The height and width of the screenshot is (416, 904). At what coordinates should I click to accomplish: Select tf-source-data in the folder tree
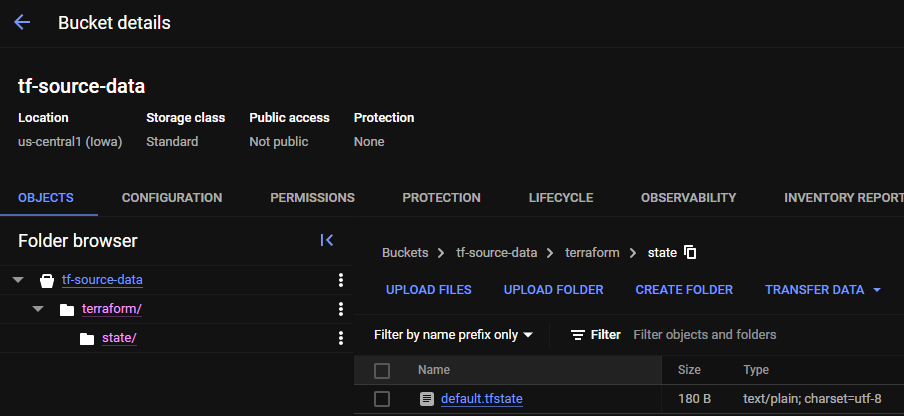tap(102, 280)
